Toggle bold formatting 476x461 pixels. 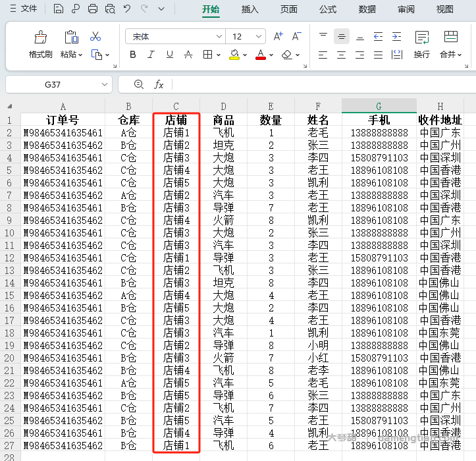[132, 55]
